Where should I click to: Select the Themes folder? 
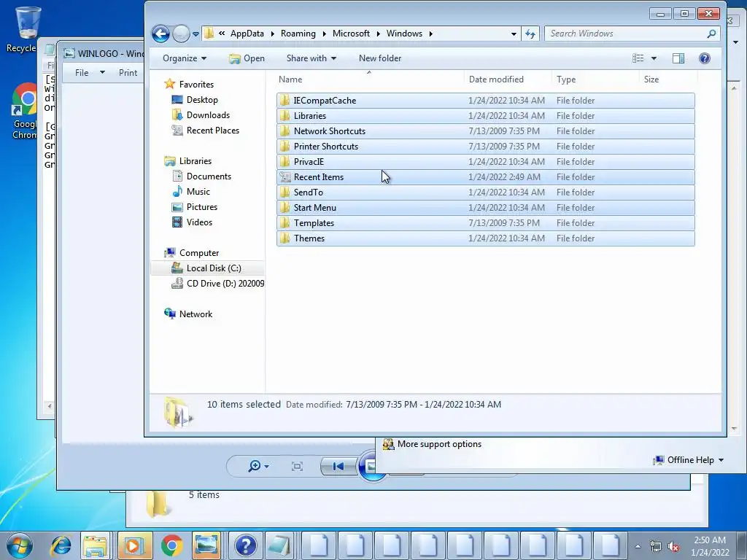click(485, 238)
